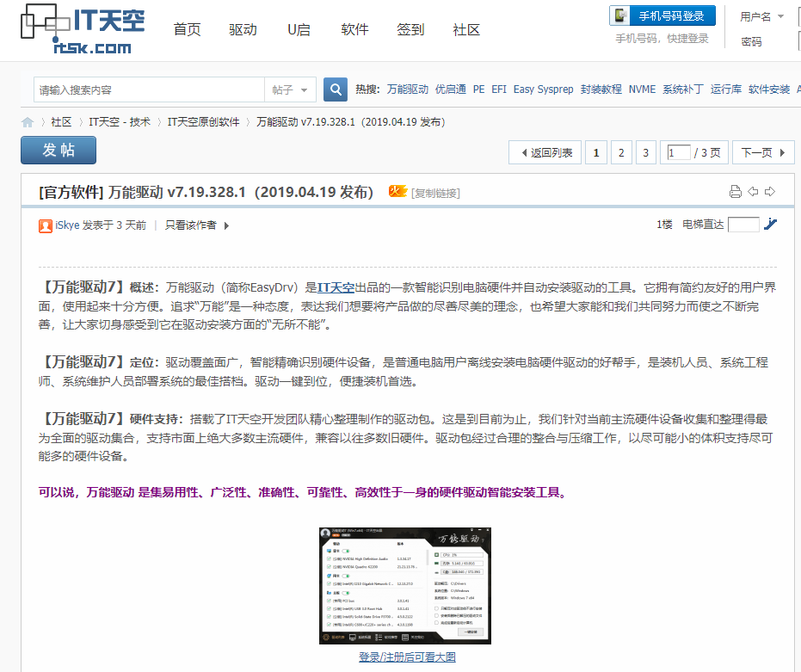Click hot search link 软件安装

tap(769, 89)
